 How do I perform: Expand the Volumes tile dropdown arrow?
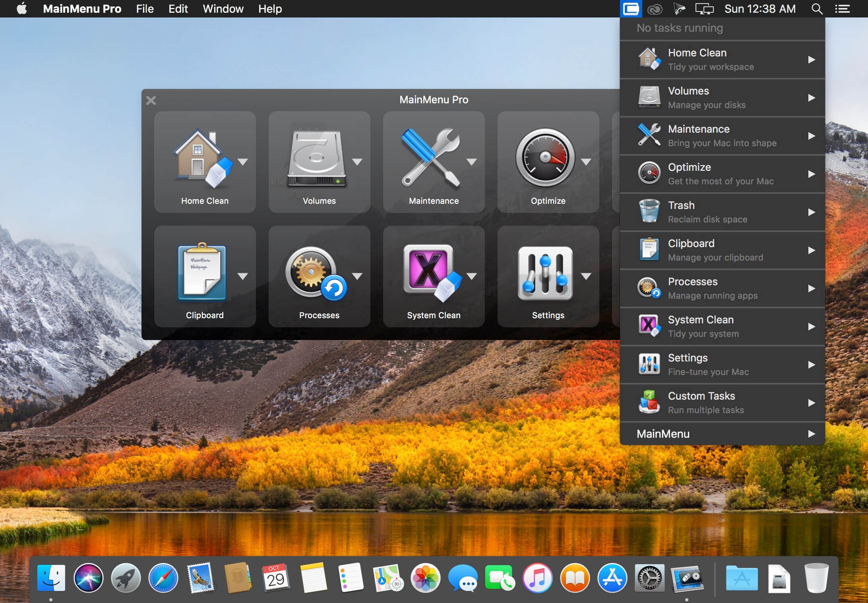pyautogui.click(x=357, y=162)
